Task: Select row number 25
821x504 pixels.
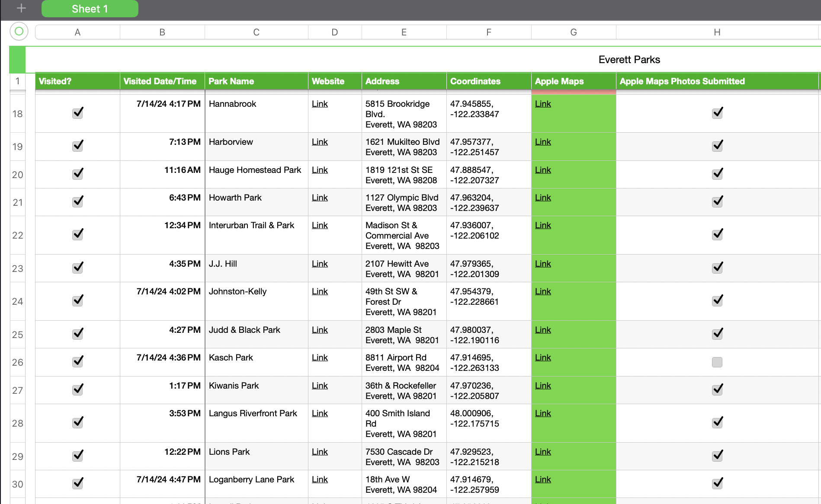Action: (17, 334)
